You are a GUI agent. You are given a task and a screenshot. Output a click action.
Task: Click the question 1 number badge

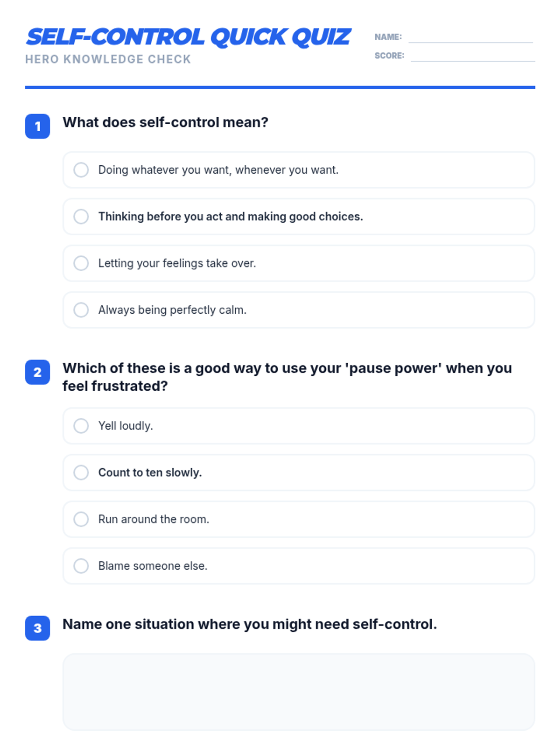pos(37,126)
